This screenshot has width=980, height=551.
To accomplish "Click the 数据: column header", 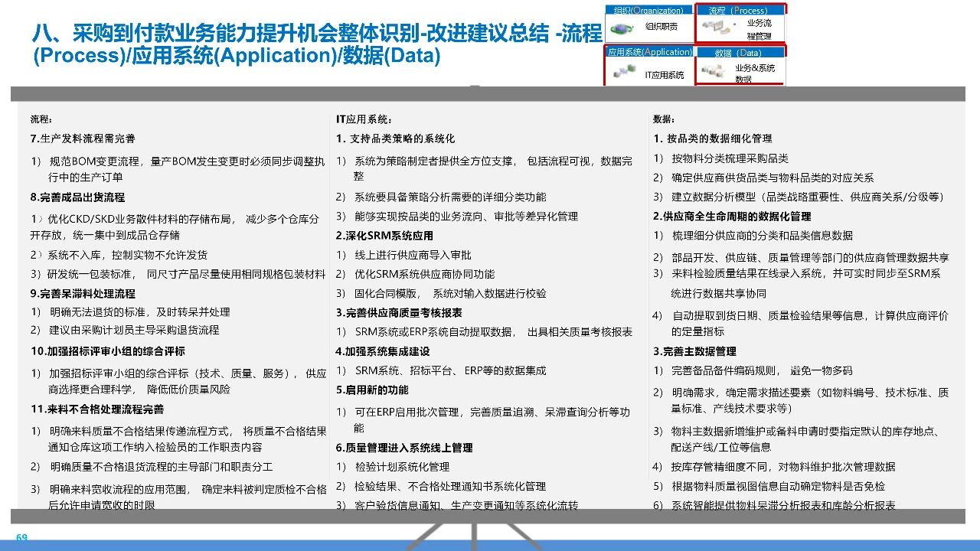I will [664, 119].
